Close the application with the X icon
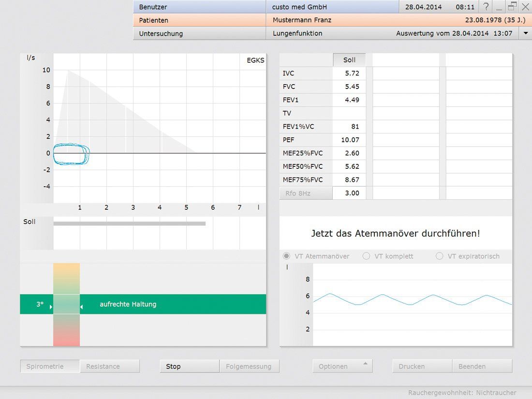532x399 pixels. (525, 7)
